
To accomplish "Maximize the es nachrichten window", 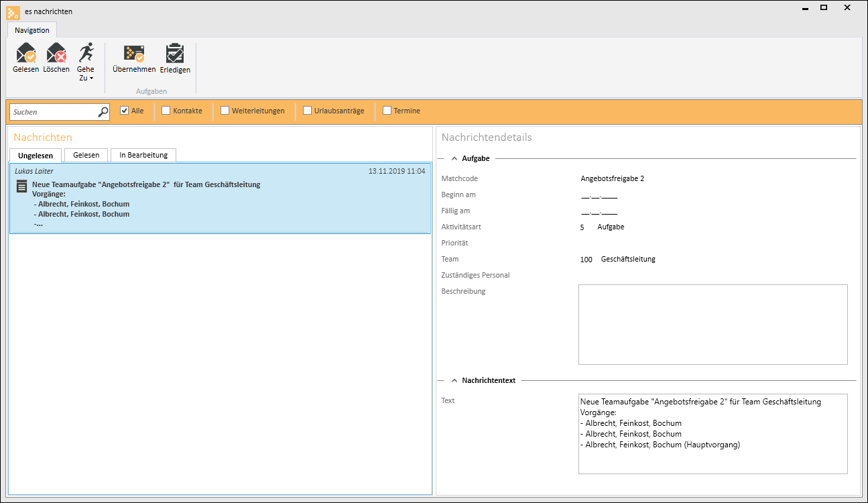I will 824,8.
